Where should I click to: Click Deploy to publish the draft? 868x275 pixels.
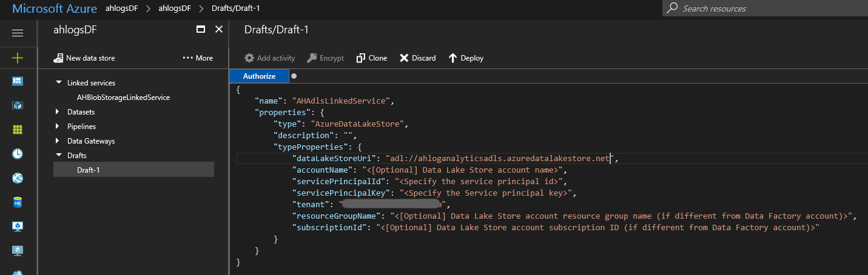tap(465, 58)
